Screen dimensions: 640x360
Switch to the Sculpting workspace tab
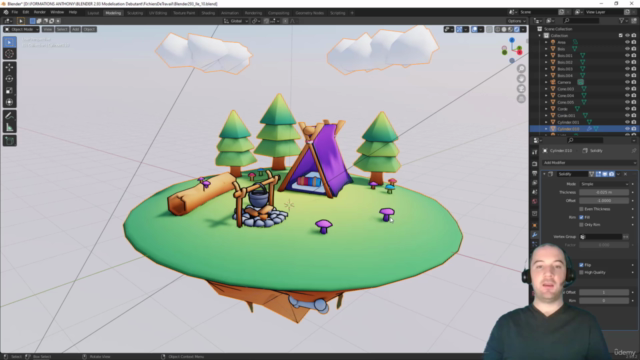click(x=135, y=13)
